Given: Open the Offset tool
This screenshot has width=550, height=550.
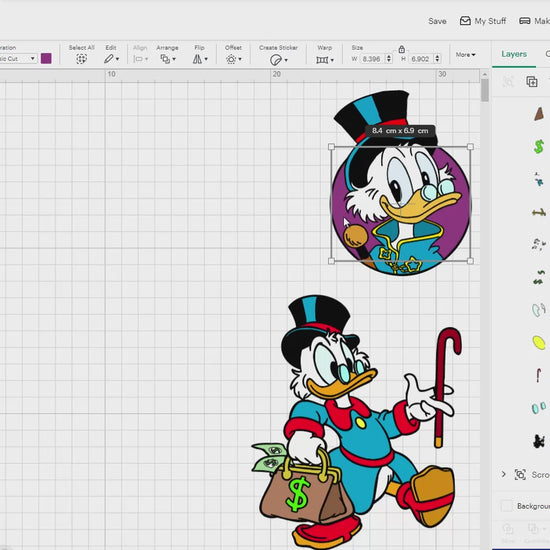Looking at the screenshot, I should (231, 59).
